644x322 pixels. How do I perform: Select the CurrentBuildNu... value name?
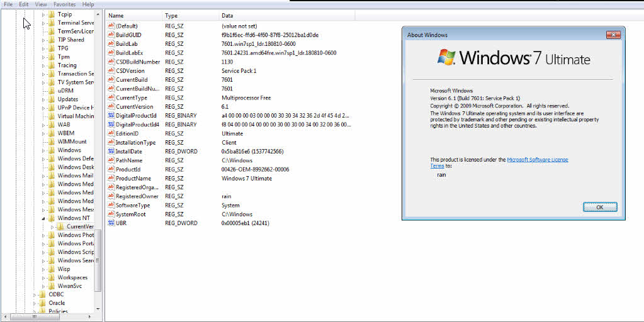tap(138, 89)
